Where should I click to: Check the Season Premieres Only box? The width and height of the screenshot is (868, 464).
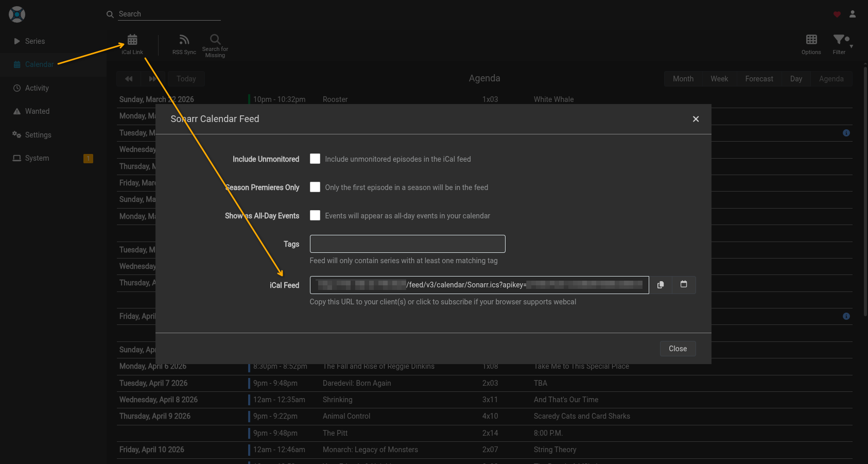pos(315,187)
